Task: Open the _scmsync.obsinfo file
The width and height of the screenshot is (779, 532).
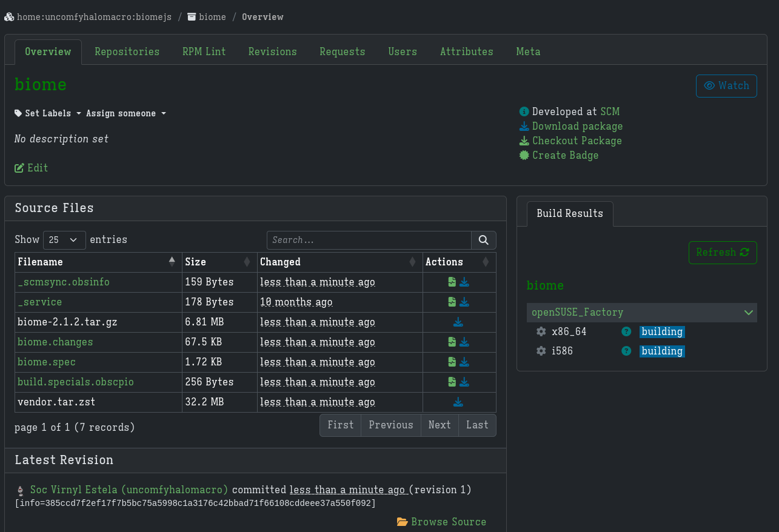Action: 64,282
